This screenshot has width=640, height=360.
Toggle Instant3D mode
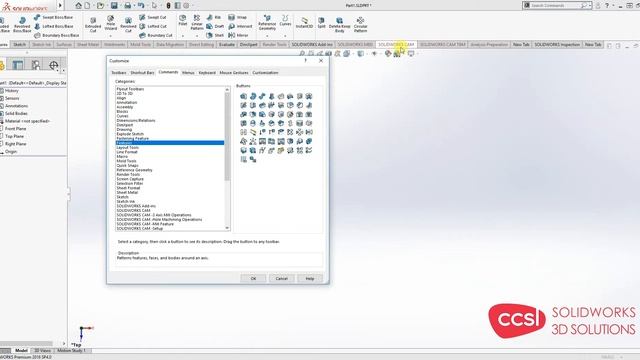pos(304,22)
